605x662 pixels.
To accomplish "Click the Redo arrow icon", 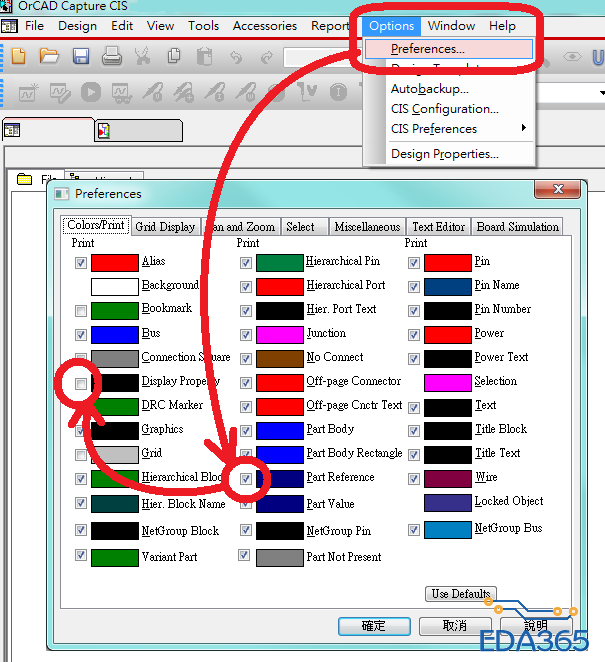I will coord(267,57).
